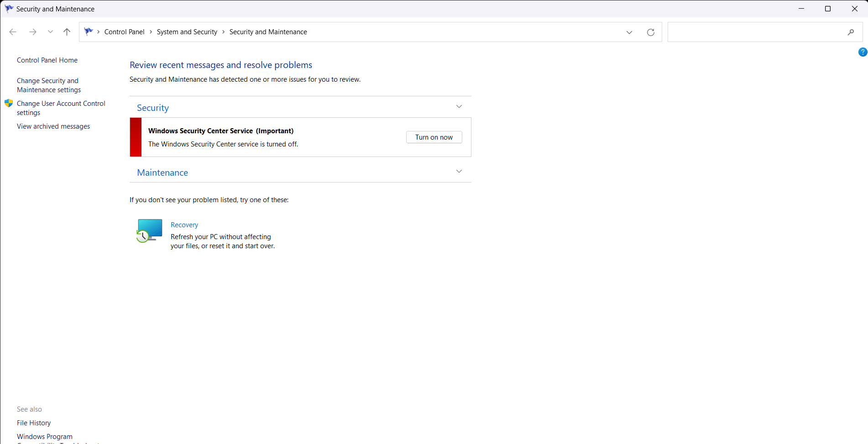Click the flag icon in the address bar
Viewport: 868px width, 444px height.
click(89, 31)
